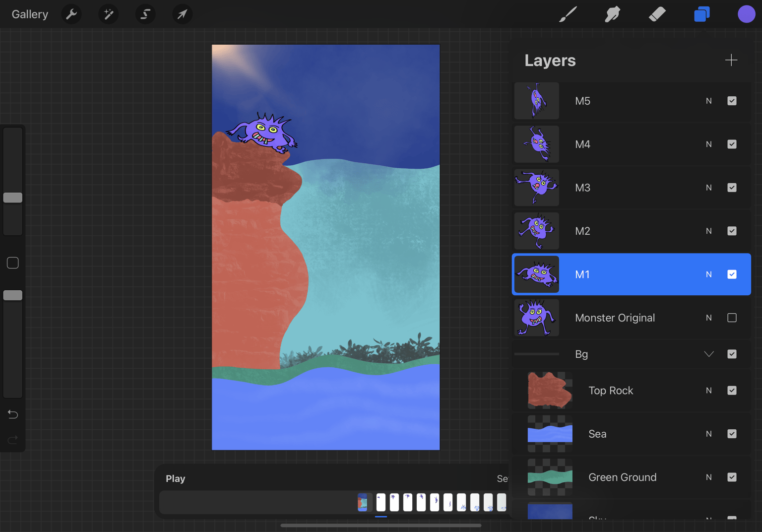Viewport: 762px width, 532px height.
Task: Tap the redo arrow
Action: pyautogui.click(x=13, y=440)
